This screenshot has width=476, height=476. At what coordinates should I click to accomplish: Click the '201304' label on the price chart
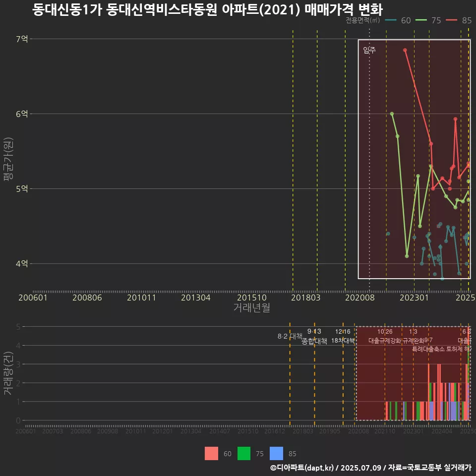196,297
